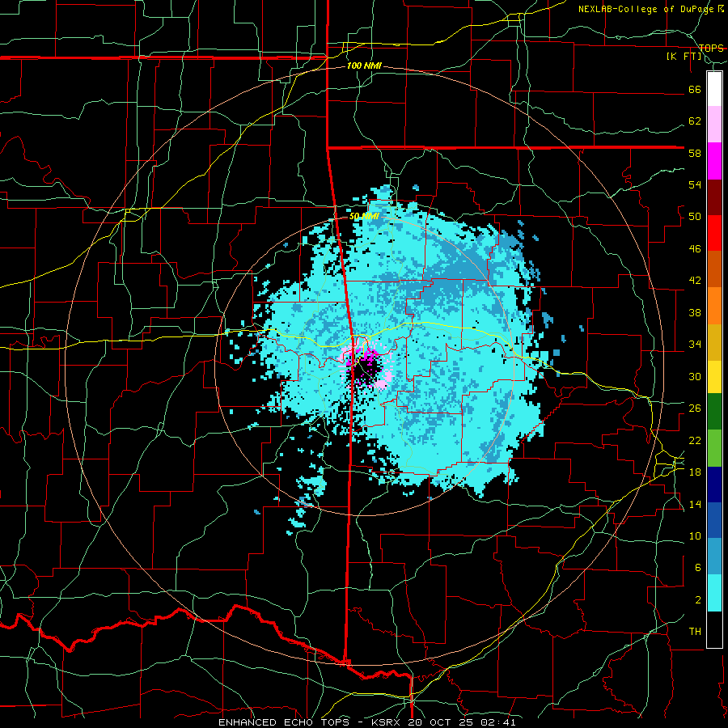The image size is (728, 728).
Task: Click the white 66 kft color swatch
Action: (714, 89)
